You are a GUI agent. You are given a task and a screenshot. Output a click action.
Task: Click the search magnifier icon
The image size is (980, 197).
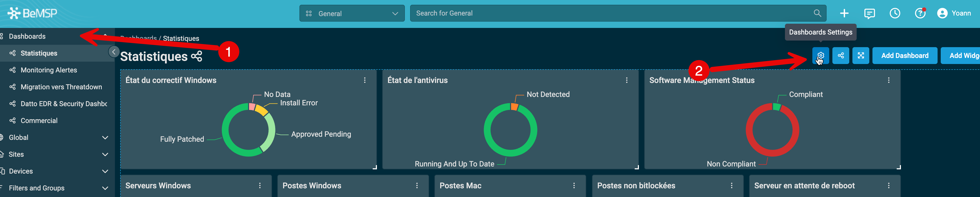tap(817, 13)
